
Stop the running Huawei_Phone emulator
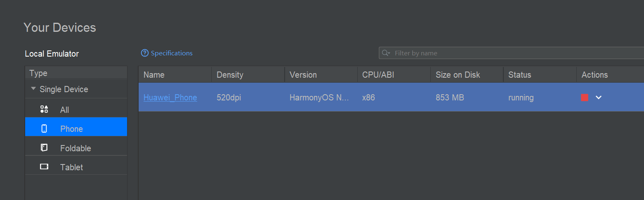(584, 98)
